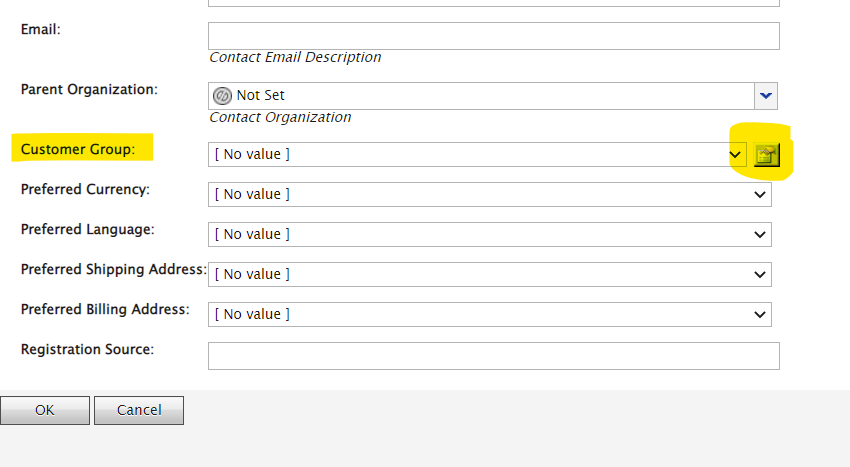Click the Contact Organization hint text

pos(280,117)
